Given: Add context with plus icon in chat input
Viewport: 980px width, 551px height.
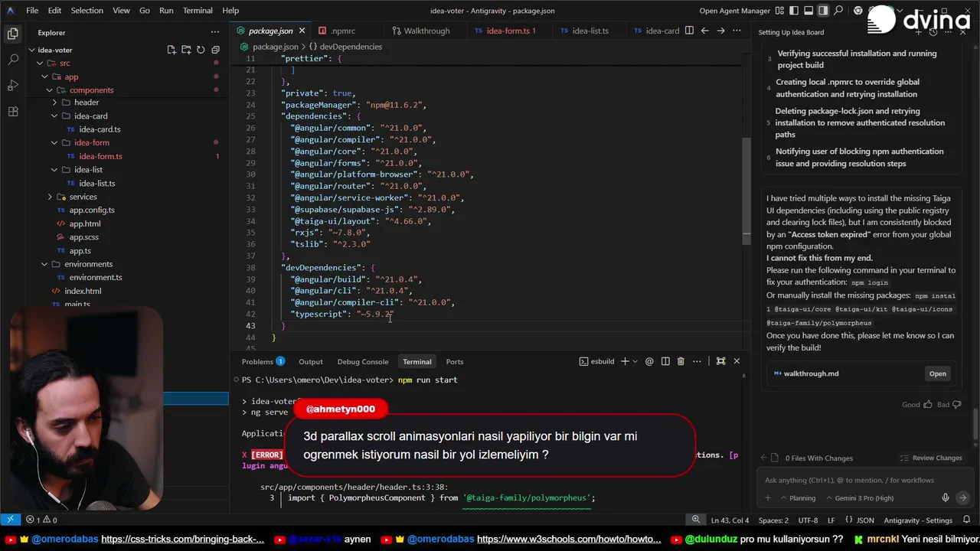Looking at the screenshot, I should pyautogui.click(x=768, y=498).
